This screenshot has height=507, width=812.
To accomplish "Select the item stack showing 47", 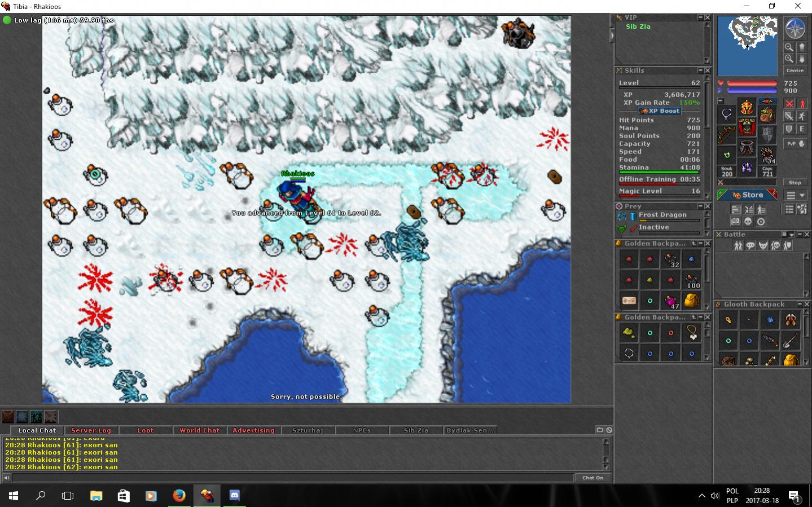I will (671, 301).
